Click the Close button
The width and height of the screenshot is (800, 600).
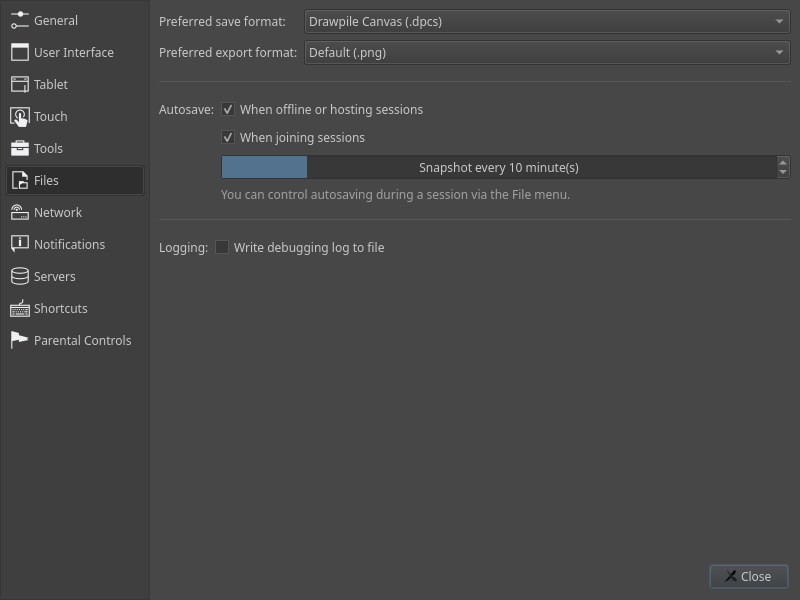point(748,576)
